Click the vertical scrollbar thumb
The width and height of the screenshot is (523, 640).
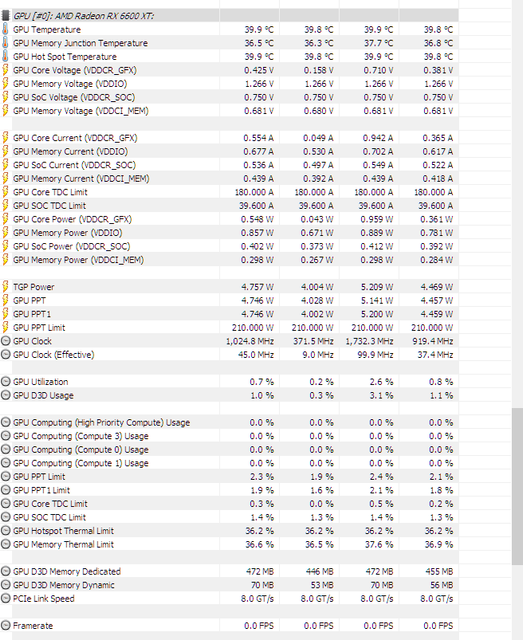point(517,487)
